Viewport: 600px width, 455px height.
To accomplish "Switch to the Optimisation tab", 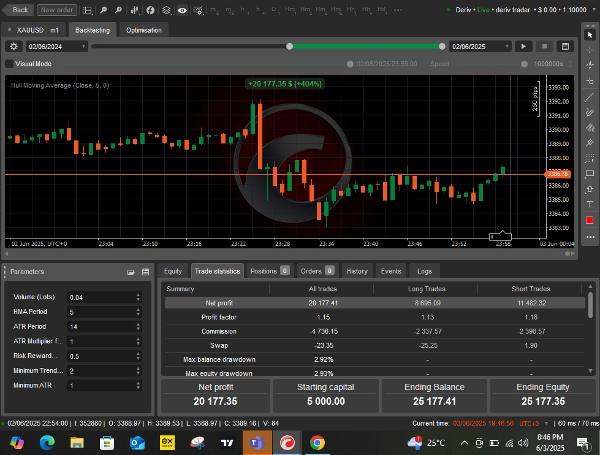I will pos(144,30).
